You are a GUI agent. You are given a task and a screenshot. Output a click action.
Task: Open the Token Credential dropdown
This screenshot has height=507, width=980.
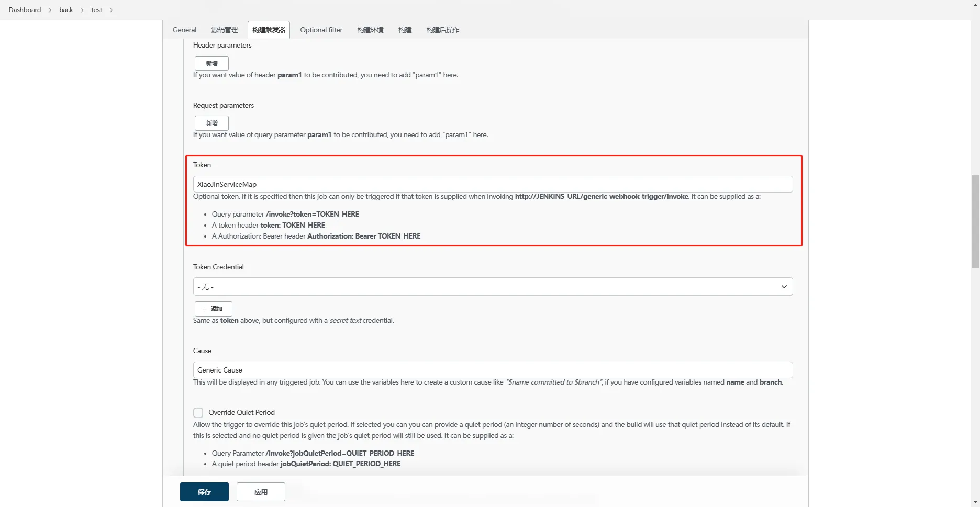492,287
